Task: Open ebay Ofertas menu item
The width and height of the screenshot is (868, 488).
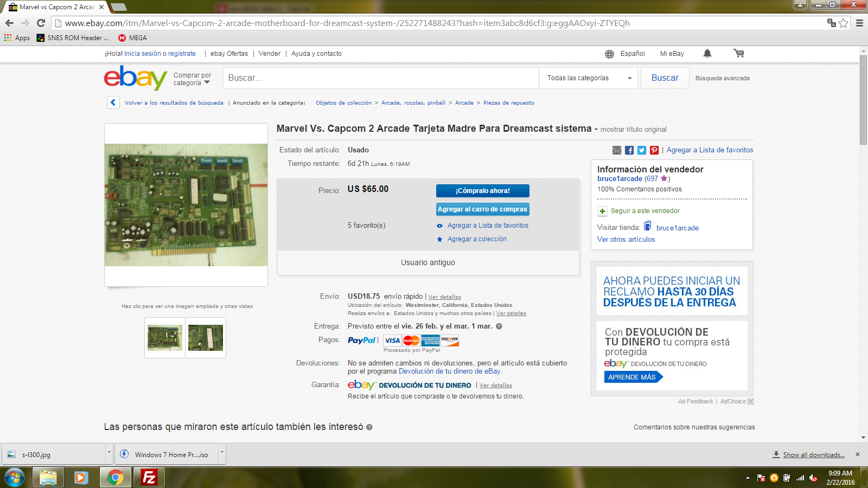Action: (x=229, y=54)
